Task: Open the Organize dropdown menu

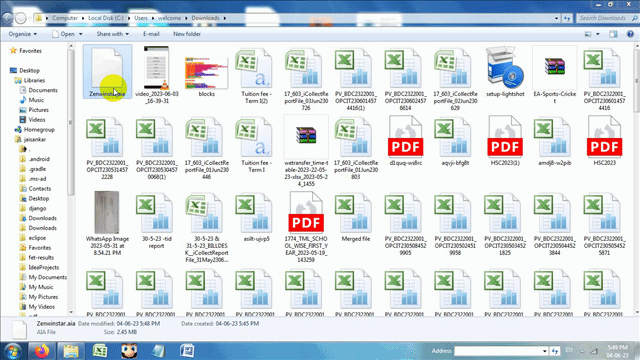Action: coord(23,34)
